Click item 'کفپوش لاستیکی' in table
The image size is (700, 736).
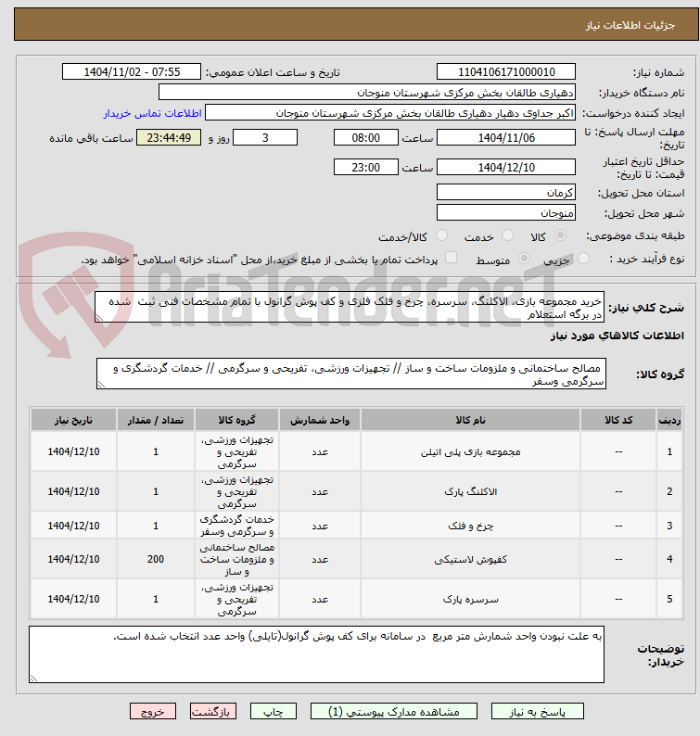pyautogui.click(x=470, y=560)
